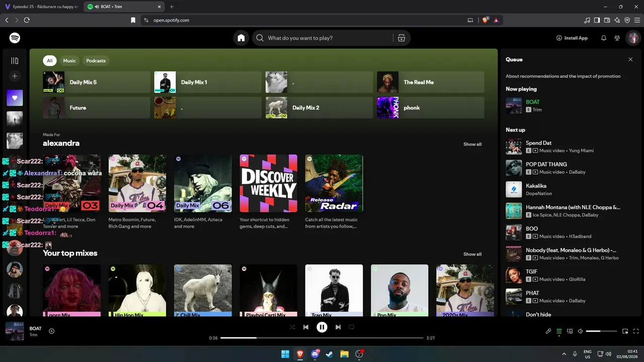Image resolution: width=644 pixels, height=362 pixels.
Task: Play Spend Dat from the queue
Action: 570,146
